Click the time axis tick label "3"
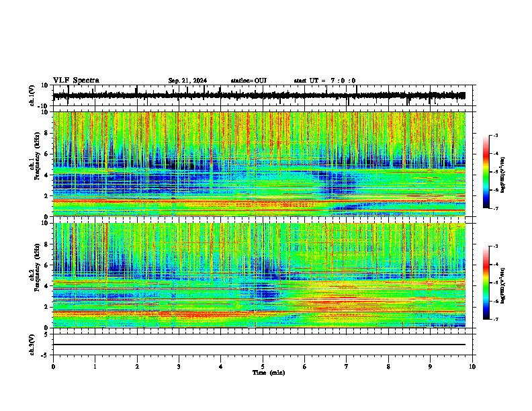 tap(179, 366)
